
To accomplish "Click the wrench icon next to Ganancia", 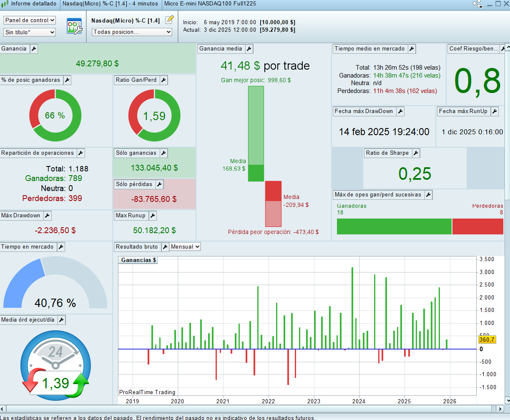I will [34, 49].
